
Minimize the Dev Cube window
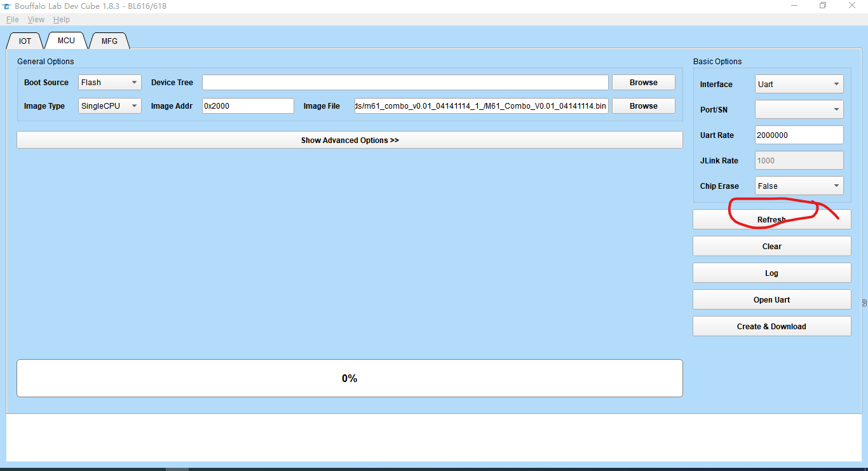[x=794, y=6]
